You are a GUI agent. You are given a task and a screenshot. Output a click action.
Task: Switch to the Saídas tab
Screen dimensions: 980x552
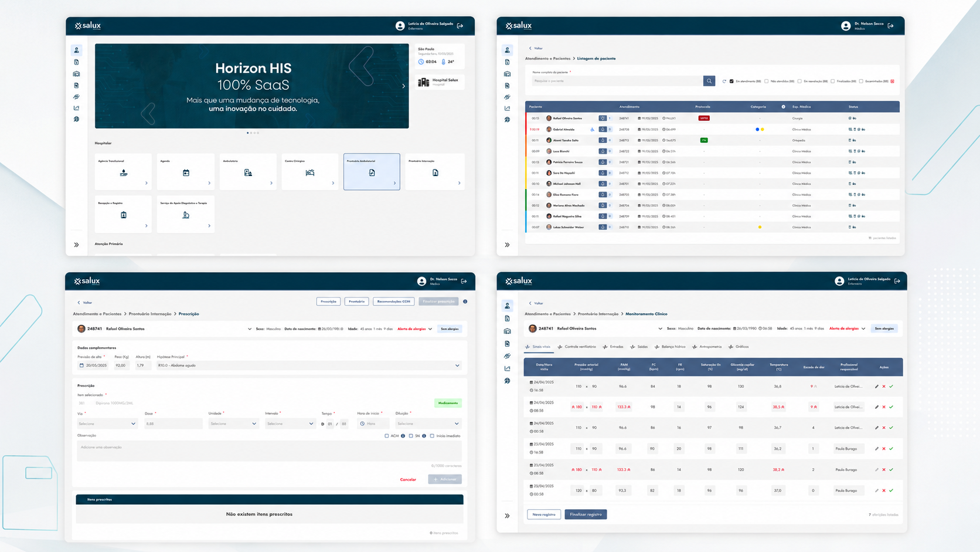[639, 347]
